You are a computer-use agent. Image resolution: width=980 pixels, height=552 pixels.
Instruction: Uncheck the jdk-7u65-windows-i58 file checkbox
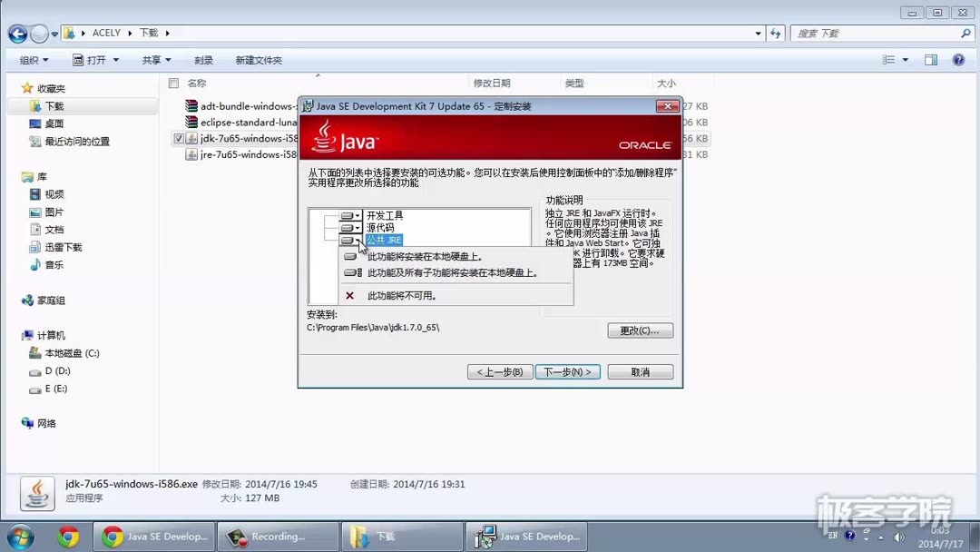click(x=179, y=138)
